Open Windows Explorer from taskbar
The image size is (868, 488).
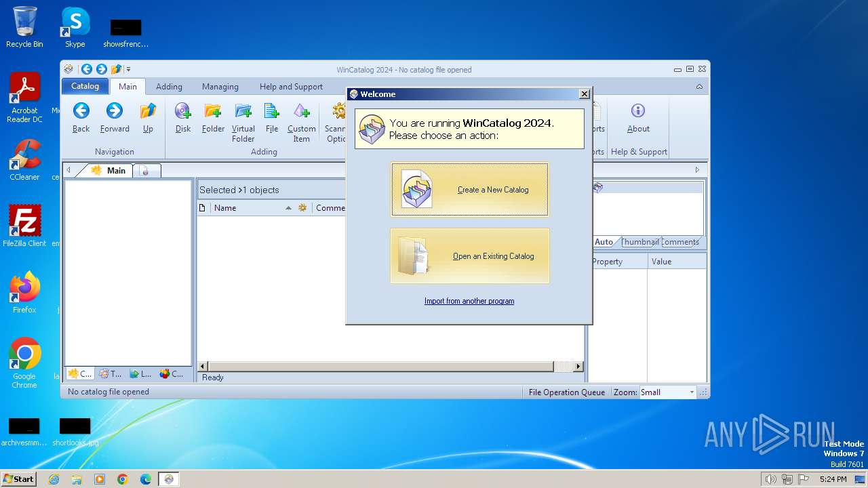(77, 479)
